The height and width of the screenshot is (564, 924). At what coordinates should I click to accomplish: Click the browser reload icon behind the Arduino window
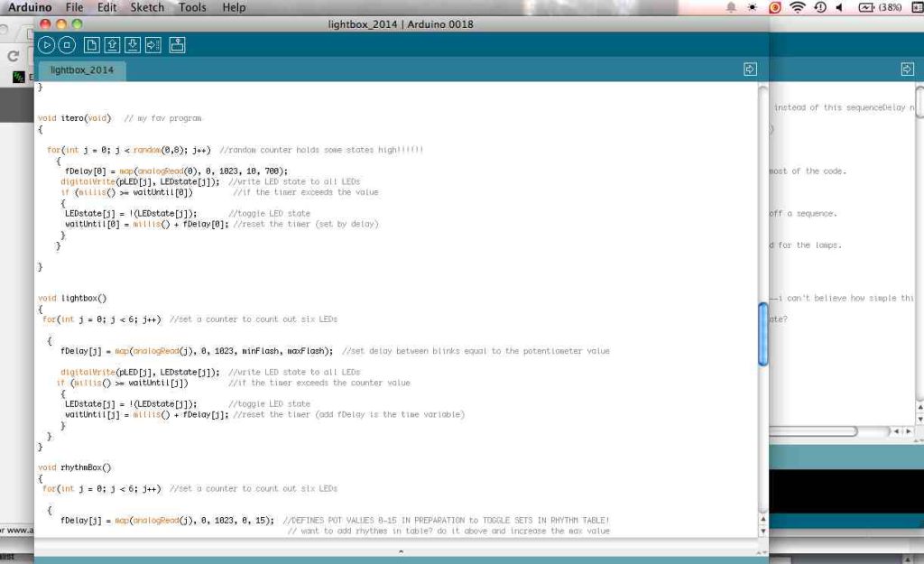(13, 56)
